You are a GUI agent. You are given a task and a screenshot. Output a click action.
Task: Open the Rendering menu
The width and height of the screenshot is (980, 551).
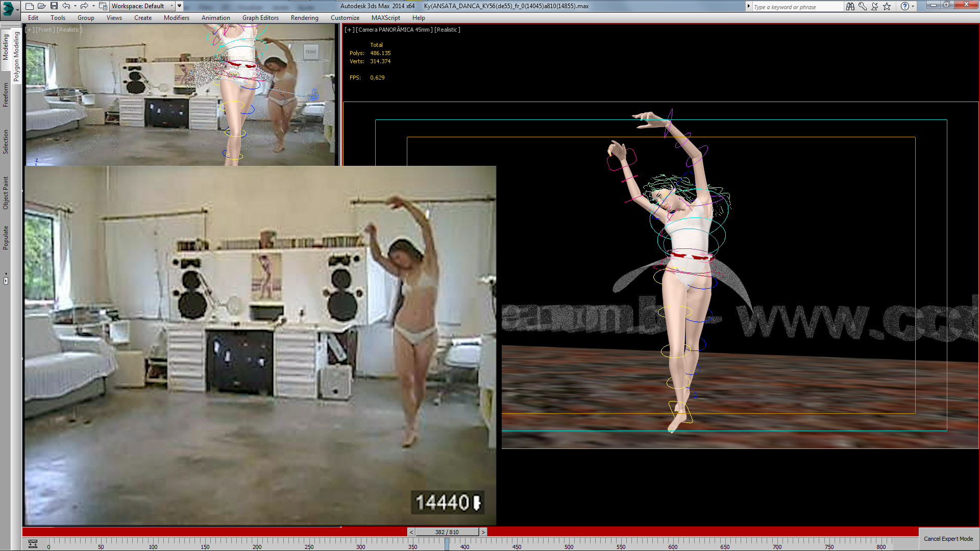coord(304,18)
